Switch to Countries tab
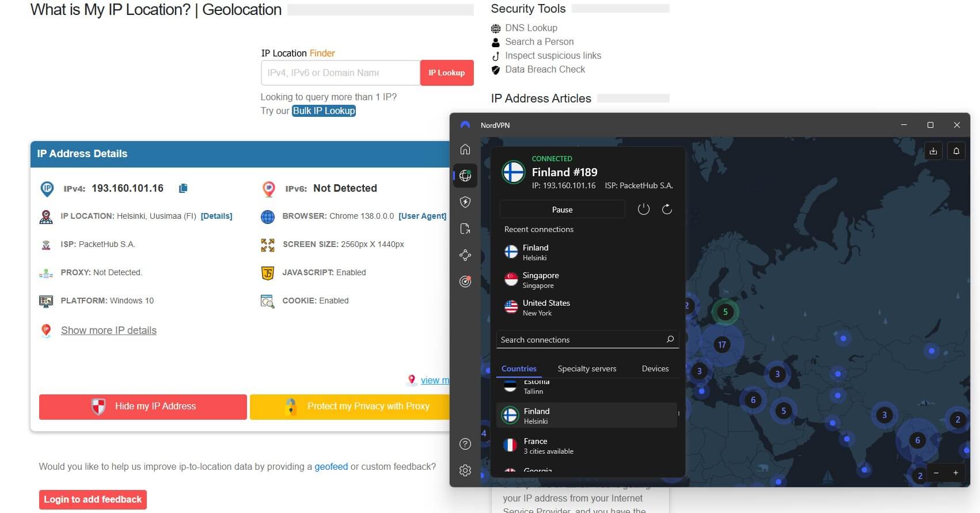The height and width of the screenshot is (513, 980). [519, 368]
